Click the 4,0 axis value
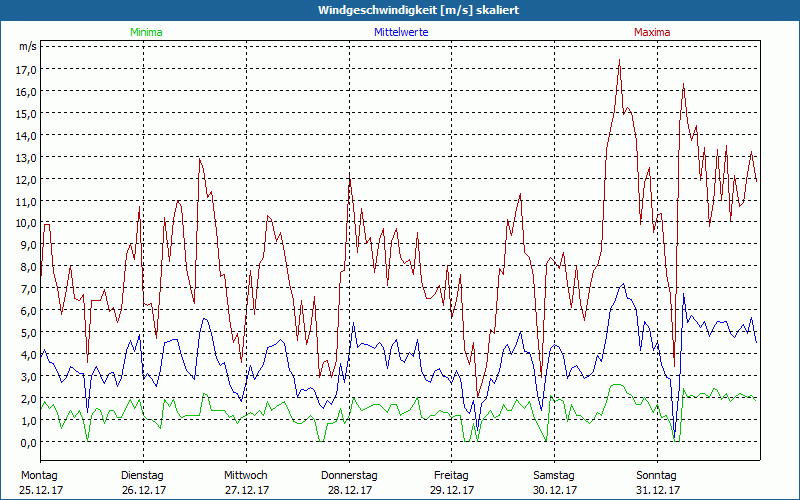 [x=29, y=355]
